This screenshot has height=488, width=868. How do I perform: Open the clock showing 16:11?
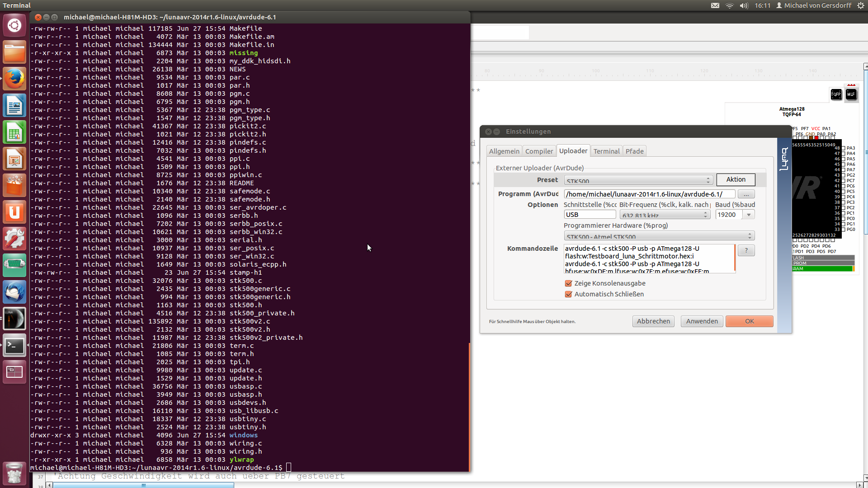[x=762, y=5]
